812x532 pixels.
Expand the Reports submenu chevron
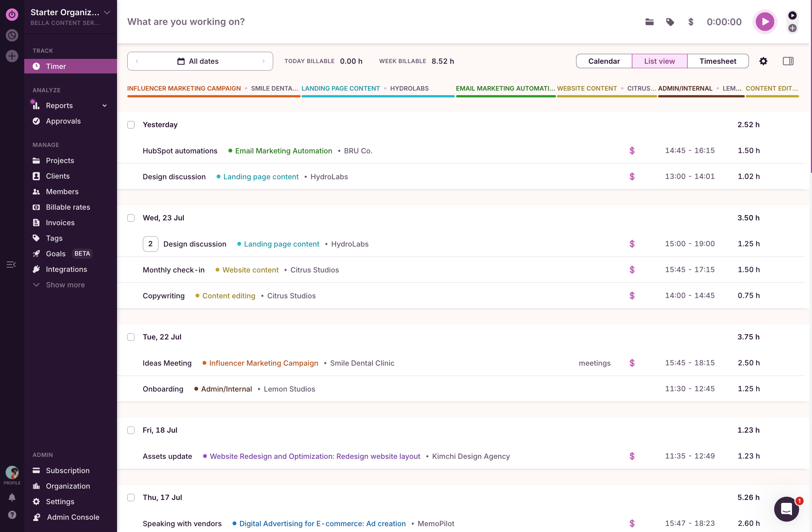click(x=105, y=105)
